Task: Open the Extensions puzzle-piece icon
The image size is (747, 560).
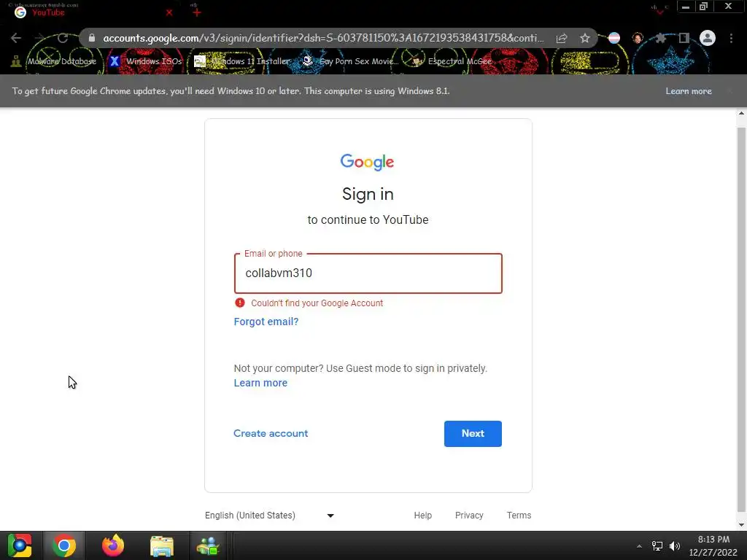Action: tap(660, 38)
